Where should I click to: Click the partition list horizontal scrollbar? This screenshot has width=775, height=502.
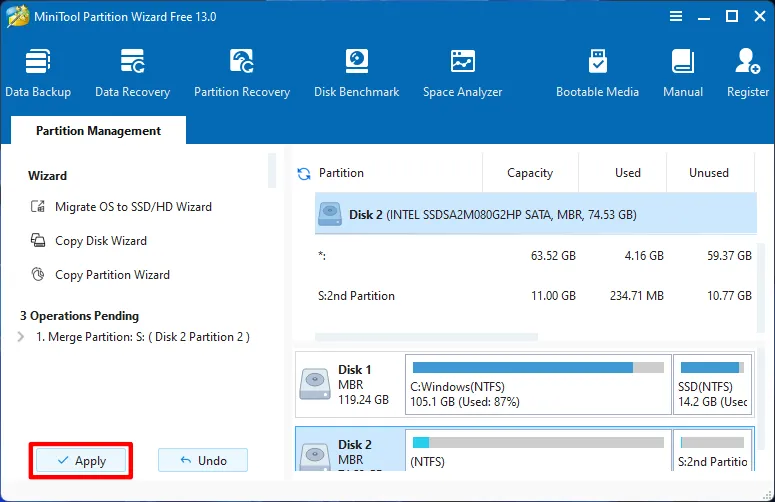pos(426,337)
